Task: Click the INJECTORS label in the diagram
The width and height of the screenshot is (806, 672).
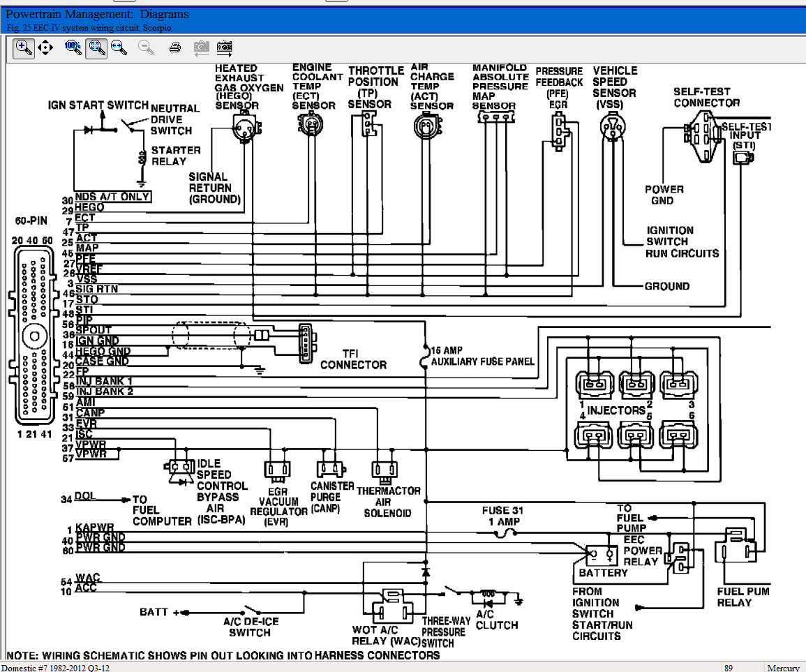Action: tap(615, 410)
